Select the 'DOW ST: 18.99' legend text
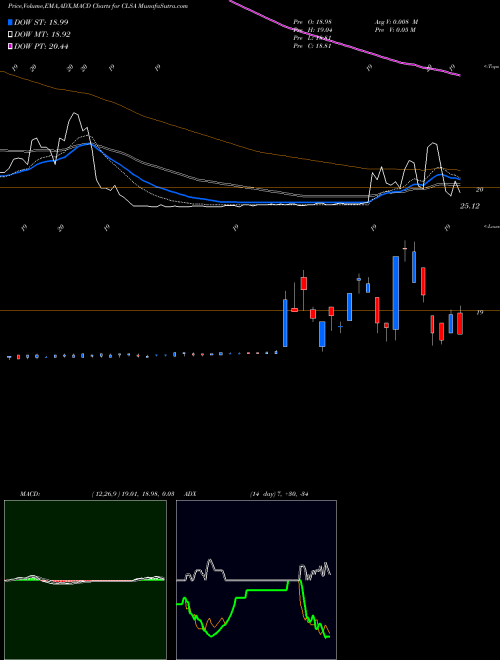The height and width of the screenshot is (660, 500). pyautogui.click(x=41, y=22)
